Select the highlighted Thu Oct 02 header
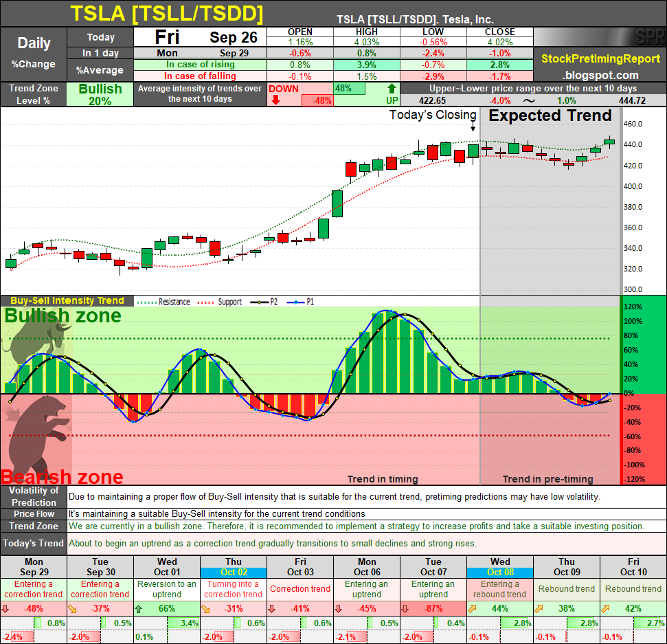Viewport: 667px width, 644px height. [x=234, y=567]
